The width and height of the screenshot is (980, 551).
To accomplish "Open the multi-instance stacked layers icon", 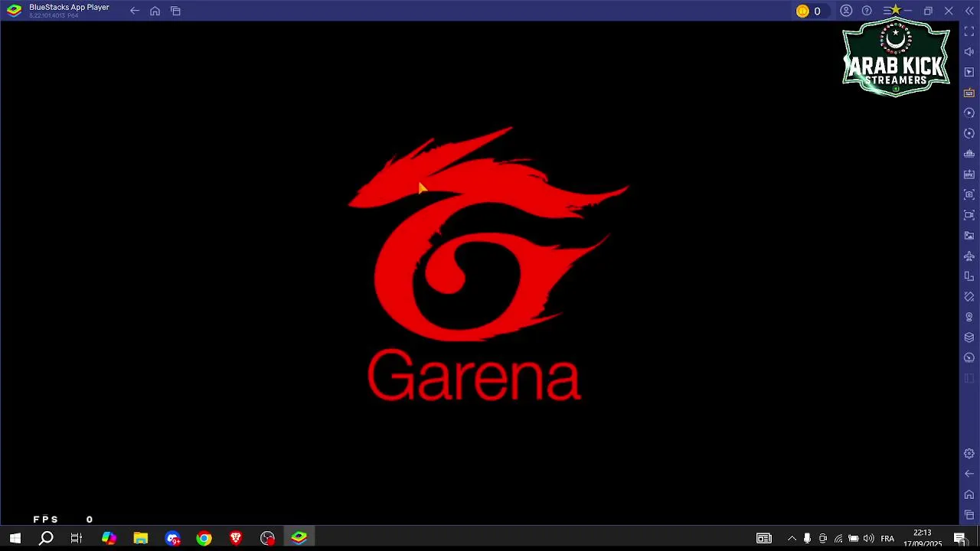I will [x=969, y=337].
